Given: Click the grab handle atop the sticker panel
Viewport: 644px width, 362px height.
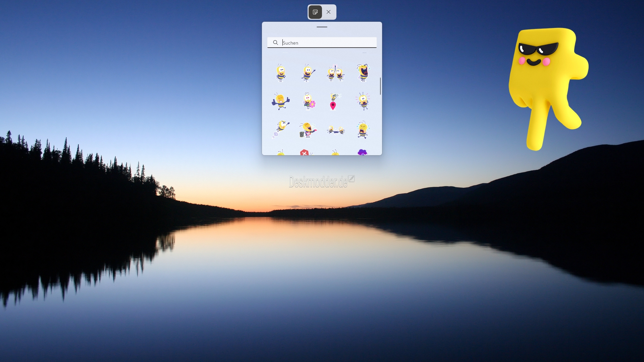Looking at the screenshot, I should pos(322,27).
